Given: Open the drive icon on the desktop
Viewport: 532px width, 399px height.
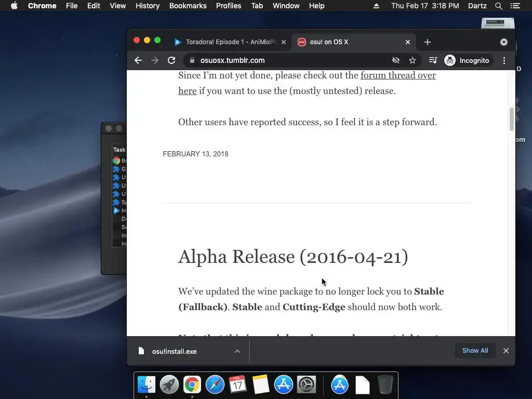Looking at the screenshot, I should pos(498,23).
